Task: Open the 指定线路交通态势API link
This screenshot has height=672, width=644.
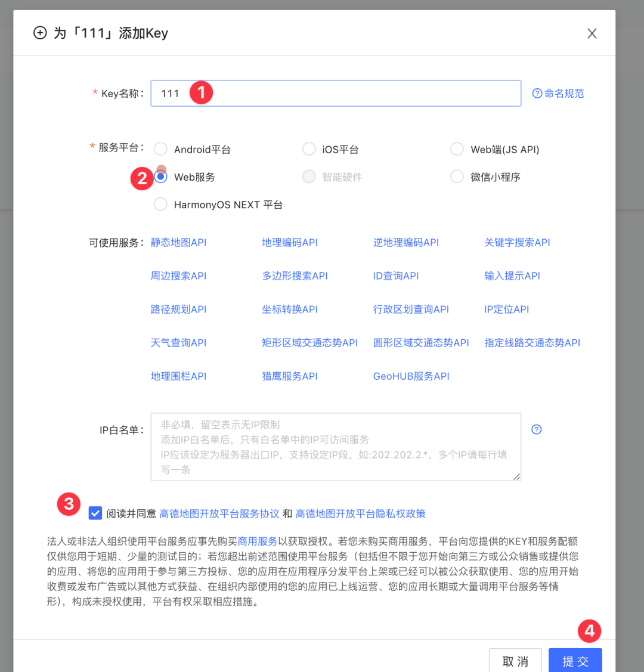Action: click(532, 343)
